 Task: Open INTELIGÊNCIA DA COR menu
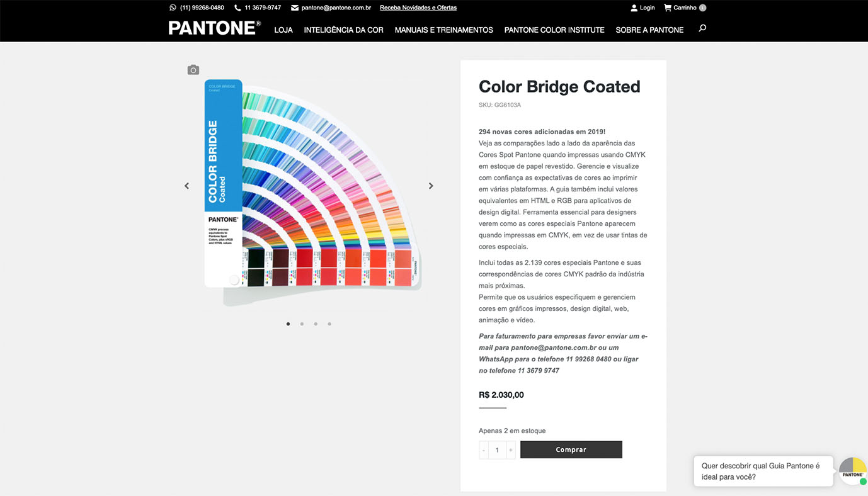pos(343,30)
